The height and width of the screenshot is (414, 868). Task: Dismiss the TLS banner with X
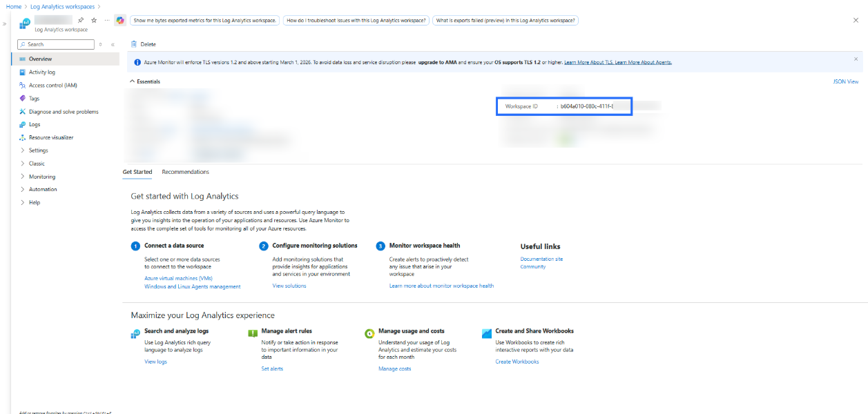point(856,59)
